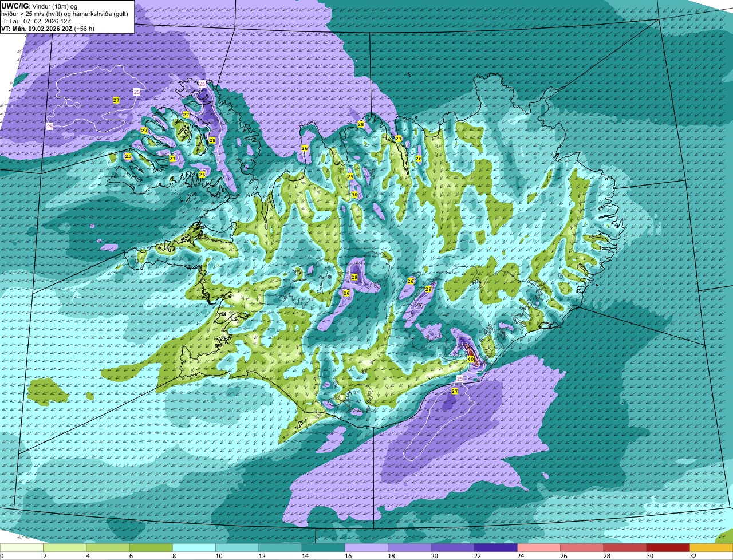
Task: Select the "4" tick label on the scale
Action: (87, 556)
